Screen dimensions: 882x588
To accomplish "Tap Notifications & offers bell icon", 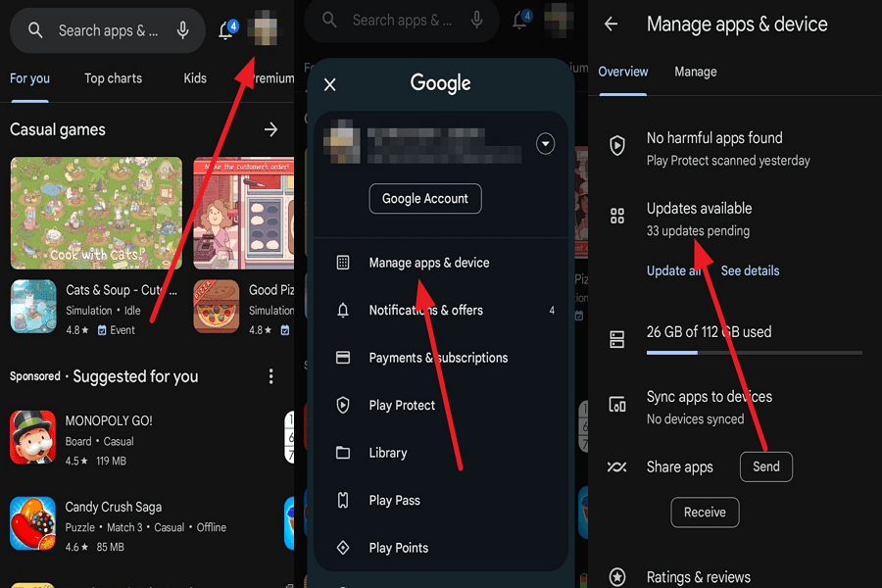I will pos(343,310).
